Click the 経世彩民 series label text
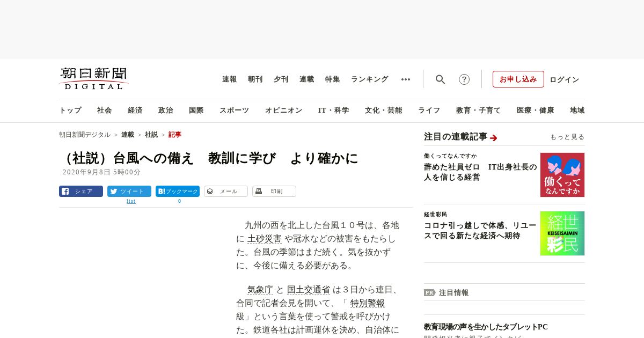Image resolution: width=644 pixels, height=338 pixels. (435, 215)
